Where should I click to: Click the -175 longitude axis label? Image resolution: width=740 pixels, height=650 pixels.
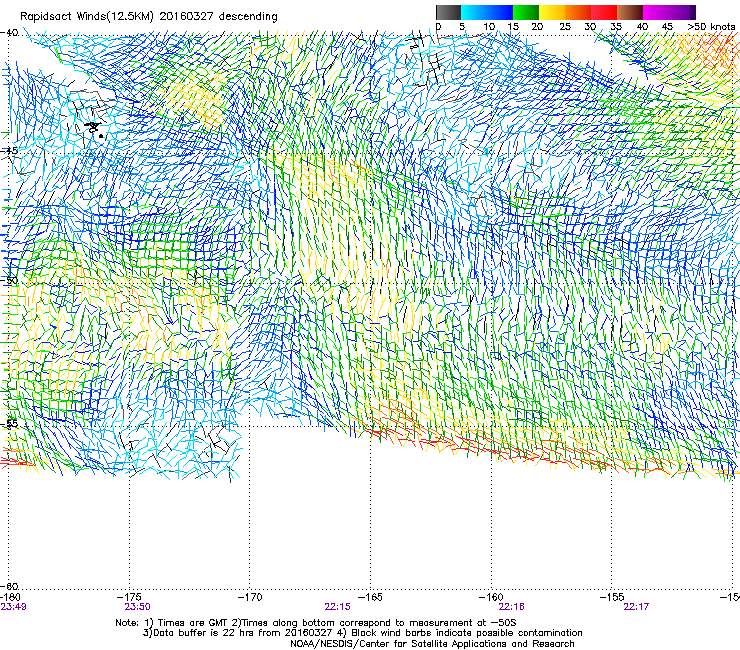tap(129, 597)
